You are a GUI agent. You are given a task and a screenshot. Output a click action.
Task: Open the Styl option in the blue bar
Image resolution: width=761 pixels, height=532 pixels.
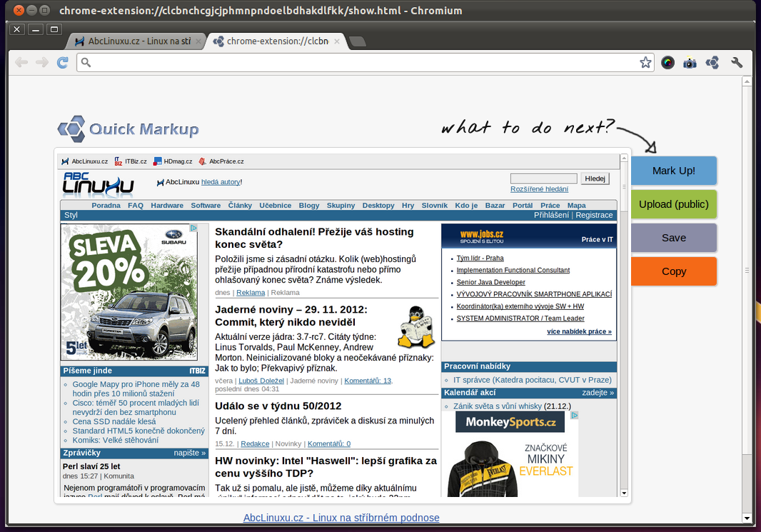click(71, 215)
